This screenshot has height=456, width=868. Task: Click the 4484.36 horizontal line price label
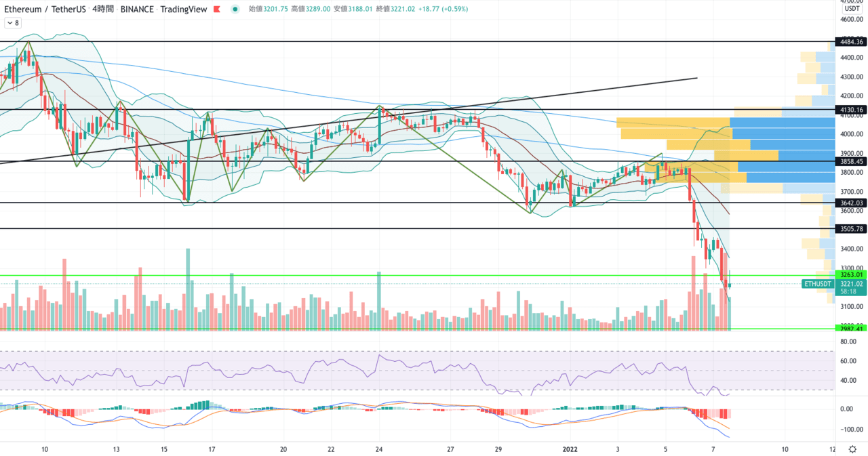(x=851, y=41)
